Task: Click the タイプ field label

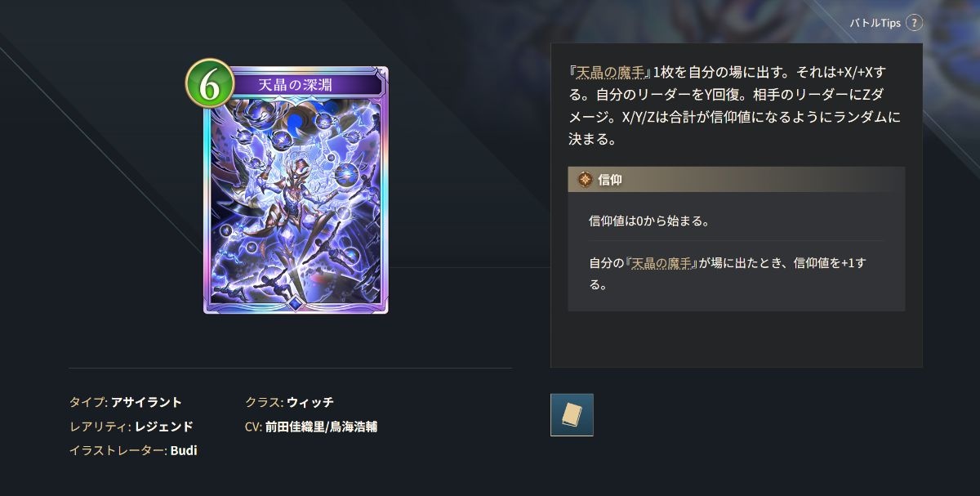Action: (88, 402)
